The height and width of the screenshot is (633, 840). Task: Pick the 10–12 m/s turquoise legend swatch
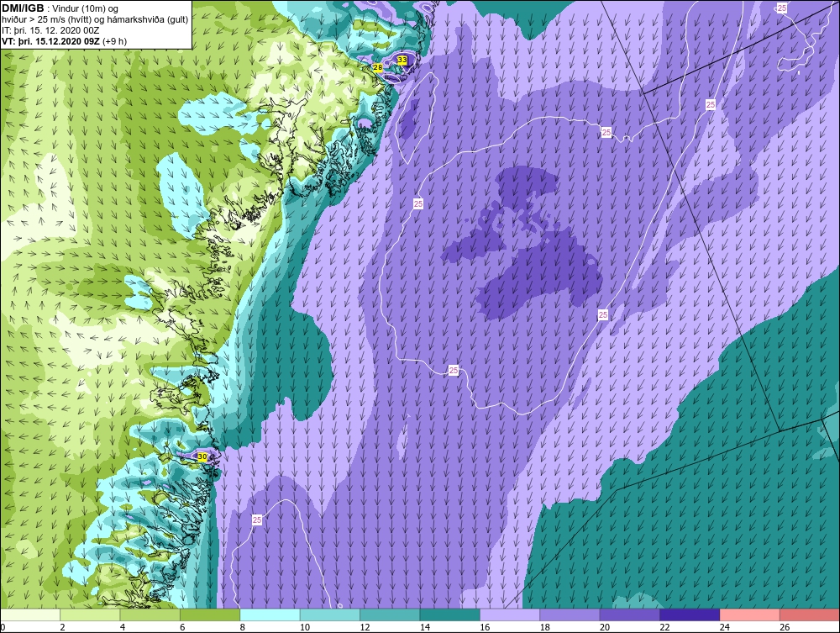(330, 615)
